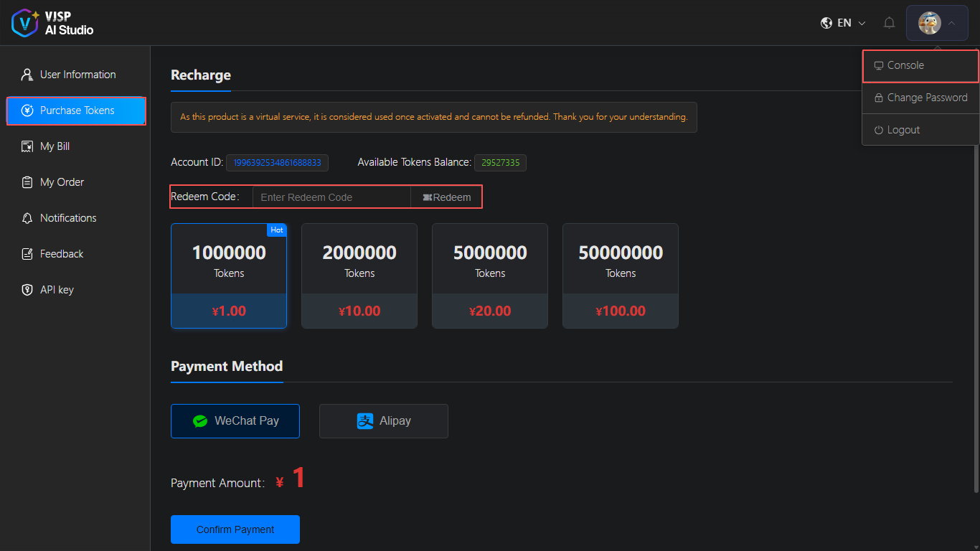The width and height of the screenshot is (980, 551).
Task: Open My Order from the sidebar
Action: (x=61, y=182)
